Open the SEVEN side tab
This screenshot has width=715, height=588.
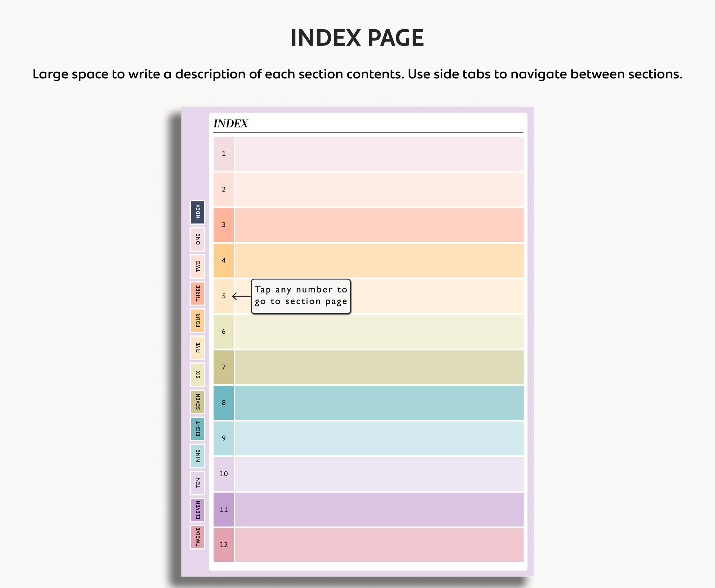[197, 402]
